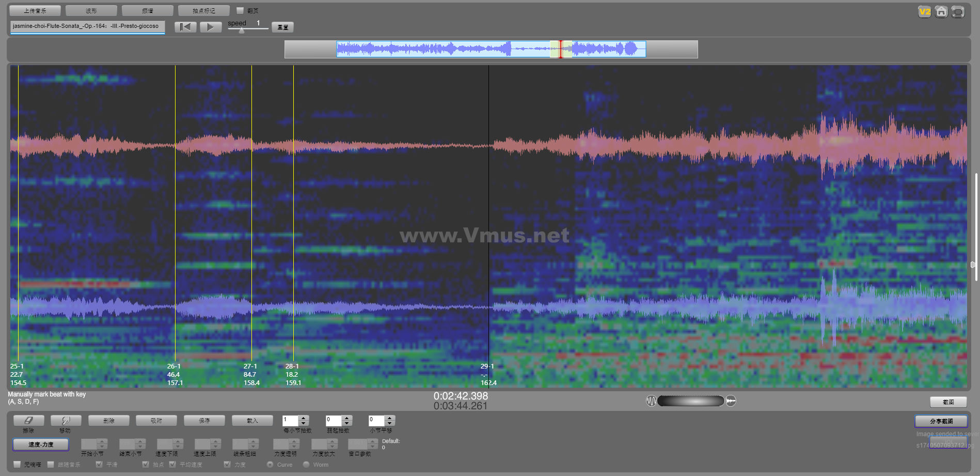Increase the 每小节拍数 beats-per-bar value
The width and height of the screenshot is (980, 476).
(x=304, y=418)
